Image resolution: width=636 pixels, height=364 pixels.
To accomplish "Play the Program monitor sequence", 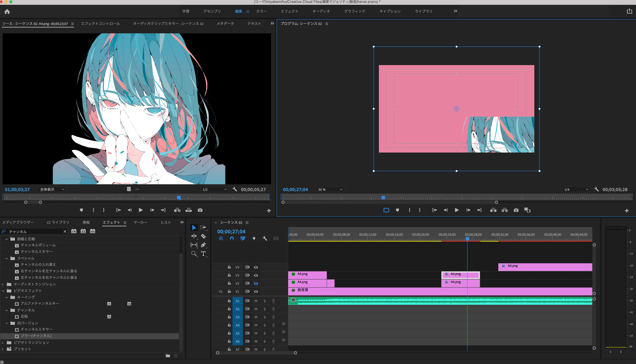I will [456, 210].
